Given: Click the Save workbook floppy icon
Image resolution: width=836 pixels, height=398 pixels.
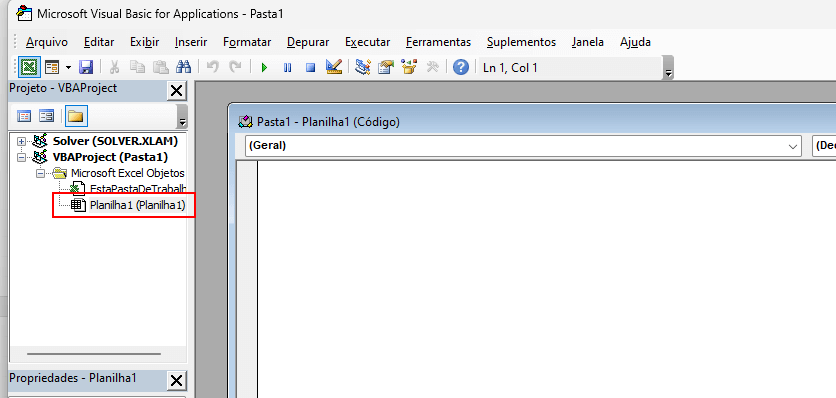Looking at the screenshot, I should [86, 67].
